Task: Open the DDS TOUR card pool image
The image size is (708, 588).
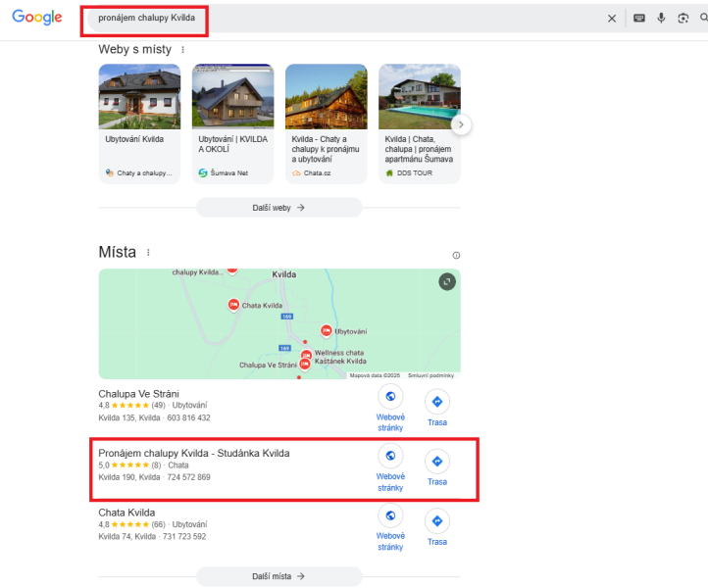Action: pyautogui.click(x=420, y=97)
